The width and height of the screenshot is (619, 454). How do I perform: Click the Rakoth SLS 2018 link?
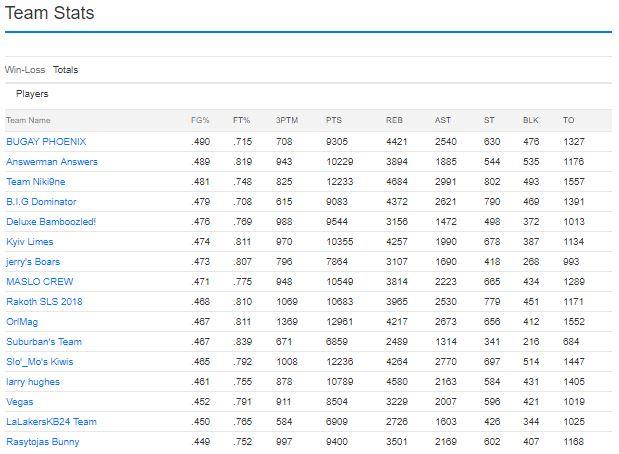[x=44, y=302]
